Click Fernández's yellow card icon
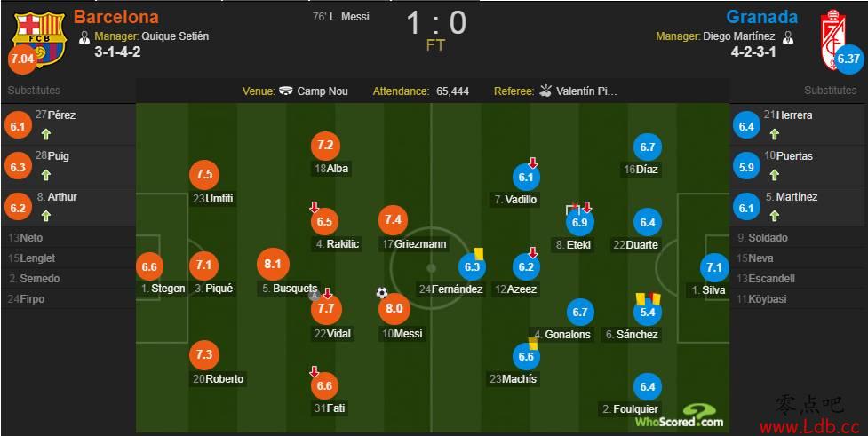This screenshot has height=436, width=868. coord(478,253)
